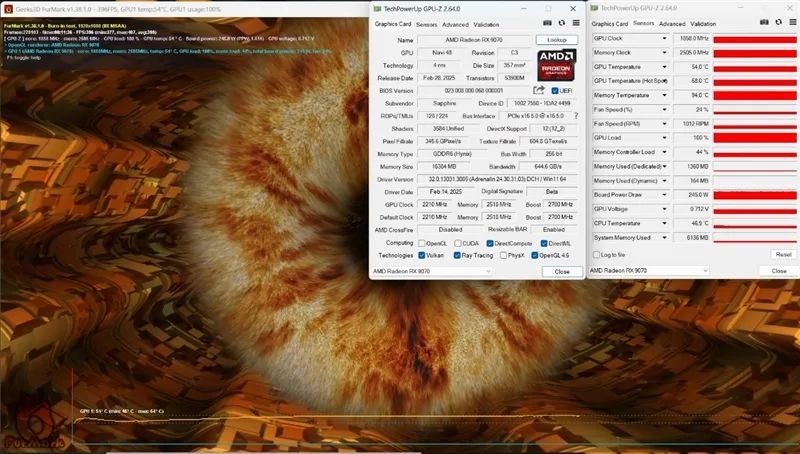Click the Close button in the Sensors window
800x454 pixels.
779,271
